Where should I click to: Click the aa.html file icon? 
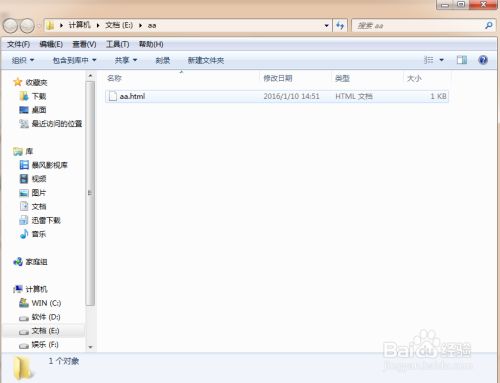pyautogui.click(x=113, y=96)
